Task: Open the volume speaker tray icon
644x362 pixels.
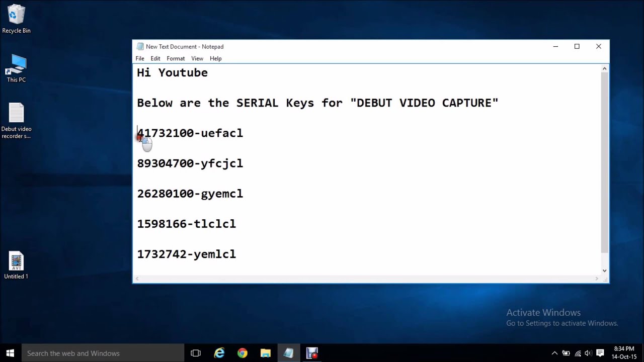Action: [588, 353]
